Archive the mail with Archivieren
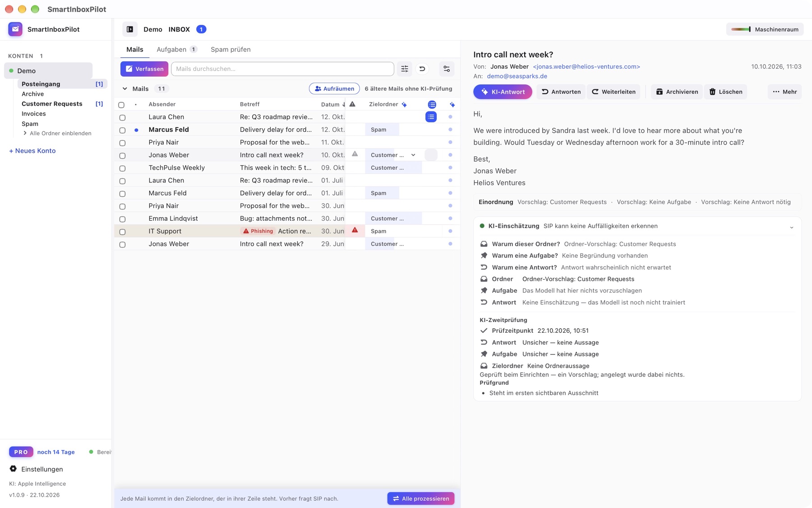The image size is (812, 508). click(x=677, y=92)
